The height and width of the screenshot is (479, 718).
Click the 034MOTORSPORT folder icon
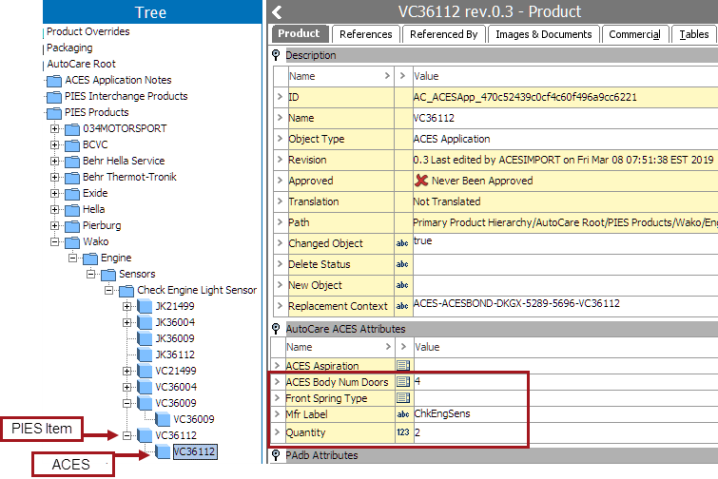(x=72, y=130)
